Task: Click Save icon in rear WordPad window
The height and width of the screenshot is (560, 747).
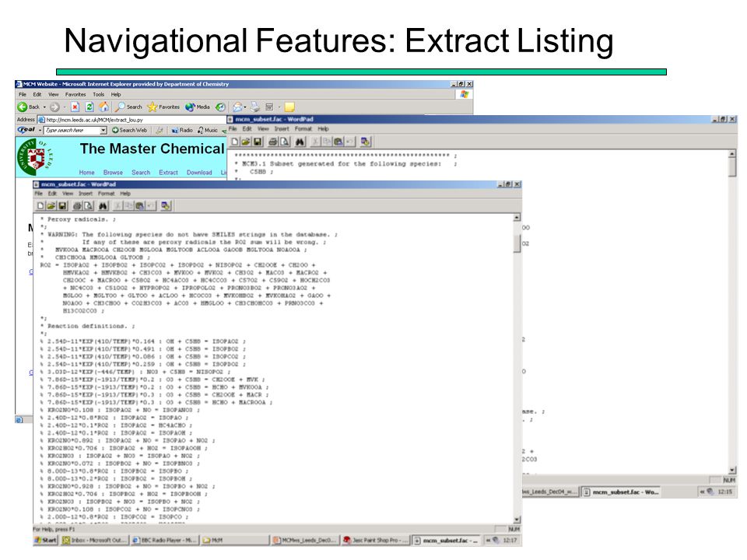Action: [x=258, y=142]
